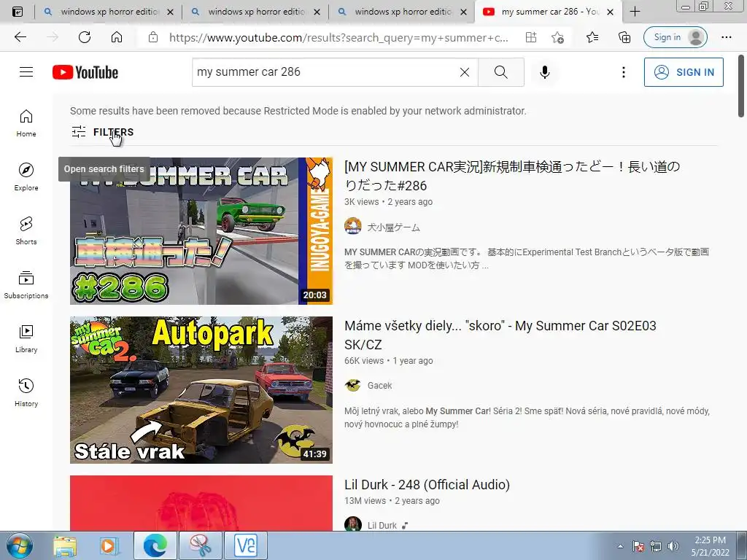Screen dimensions: 747x560
Task: Open File Explorer from the taskbar
Action: pyautogui.click(x=65, y=545)
